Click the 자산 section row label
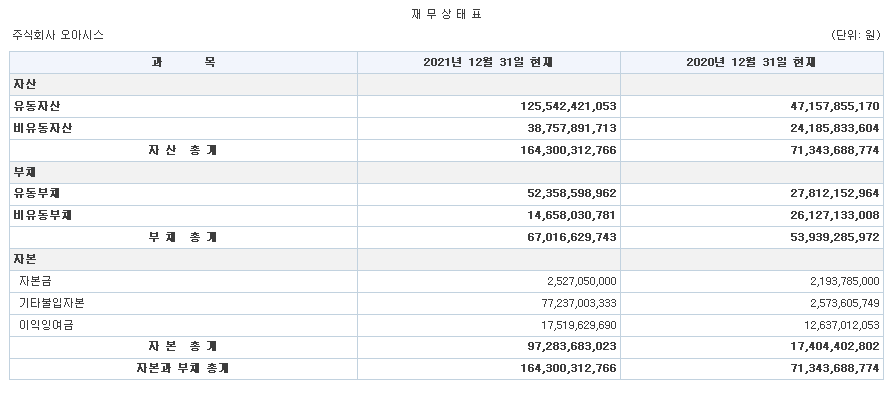 tap(25, 84)
